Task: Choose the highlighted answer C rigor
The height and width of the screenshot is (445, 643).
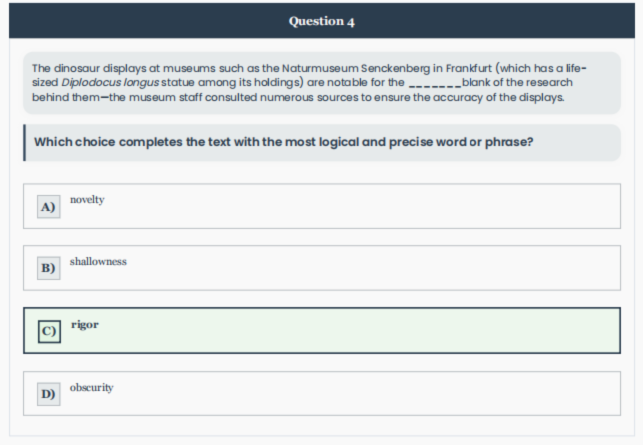Action: pyautogui.click(x=322, y=331)
